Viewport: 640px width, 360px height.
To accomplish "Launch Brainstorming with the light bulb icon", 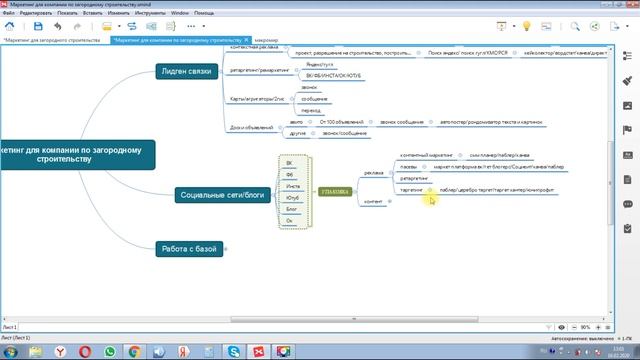I will [527, 26].
